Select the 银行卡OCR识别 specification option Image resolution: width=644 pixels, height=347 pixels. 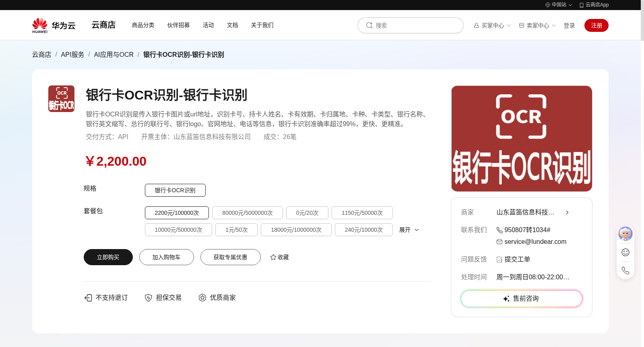click(x=175, y=190)
